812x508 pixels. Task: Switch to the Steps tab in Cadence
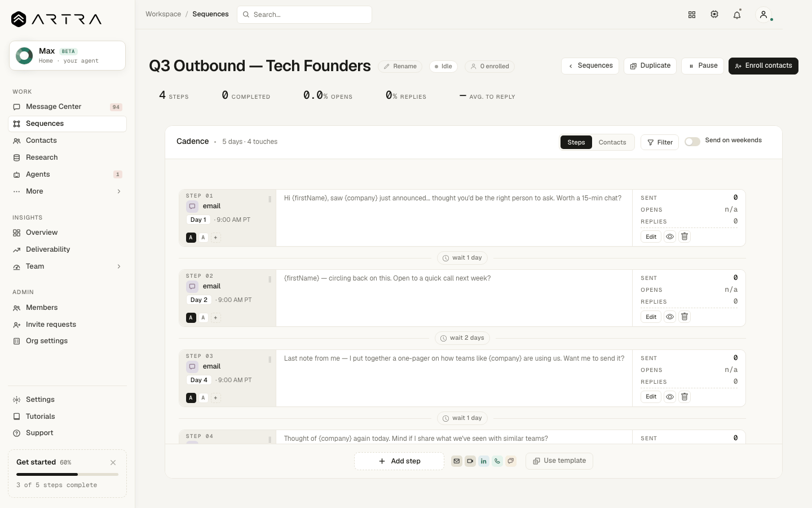point(576,142)
